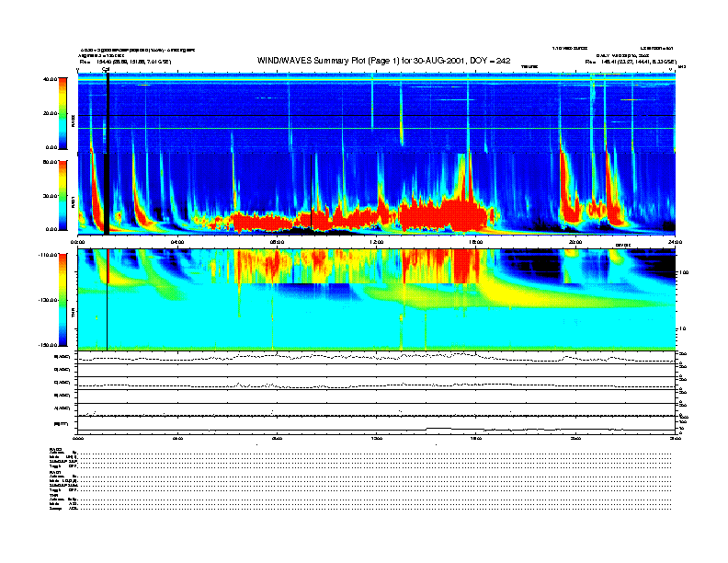Click the 08:00 label below RAD1 spectrogram
This screenshot has height=563, width=728.
point(277,242)
